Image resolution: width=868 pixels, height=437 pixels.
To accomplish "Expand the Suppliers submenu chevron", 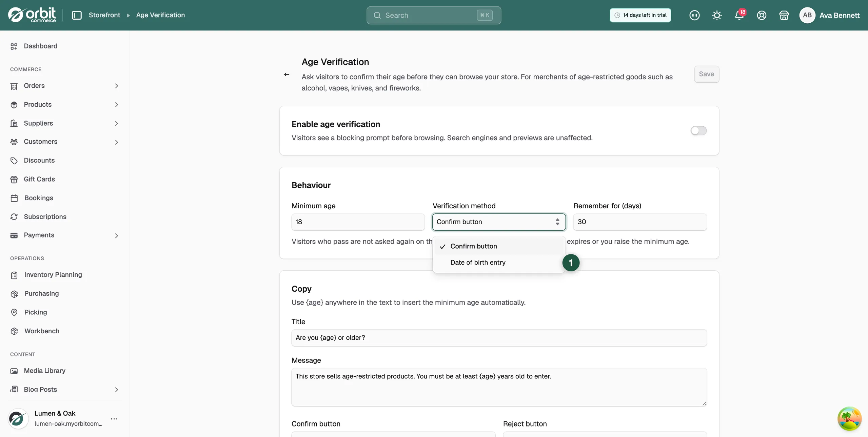I will (x=116, y=124).
